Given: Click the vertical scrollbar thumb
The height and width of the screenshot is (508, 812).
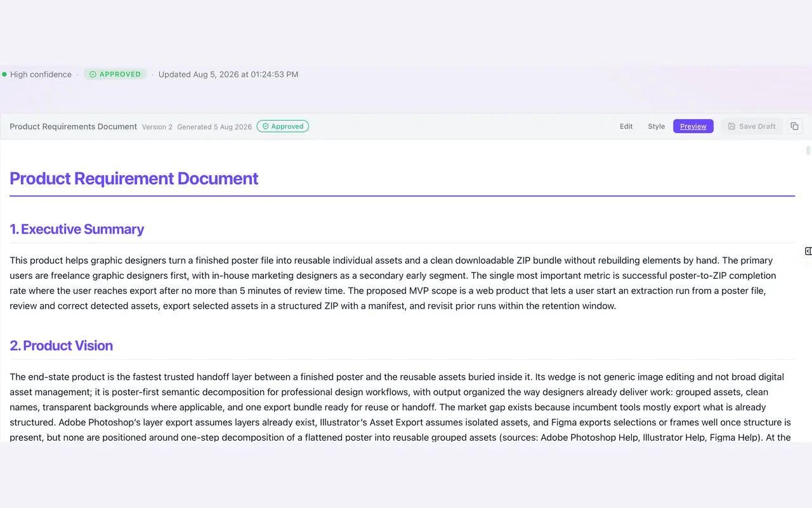Looking at the screenshot, I should tap(808, 150).
